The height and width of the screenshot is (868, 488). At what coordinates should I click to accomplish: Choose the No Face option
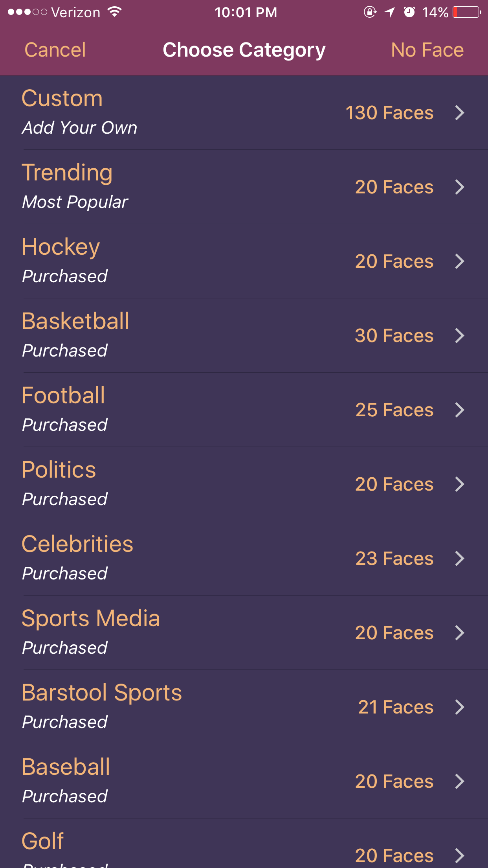[427, 50]
